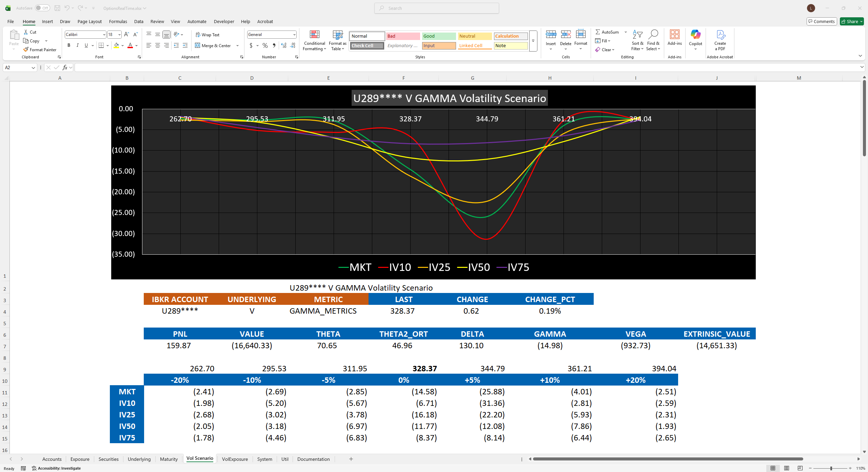Click the Comments button
Image resolution: width=868 pixels, height=472 pixels.
coord(821,21)
